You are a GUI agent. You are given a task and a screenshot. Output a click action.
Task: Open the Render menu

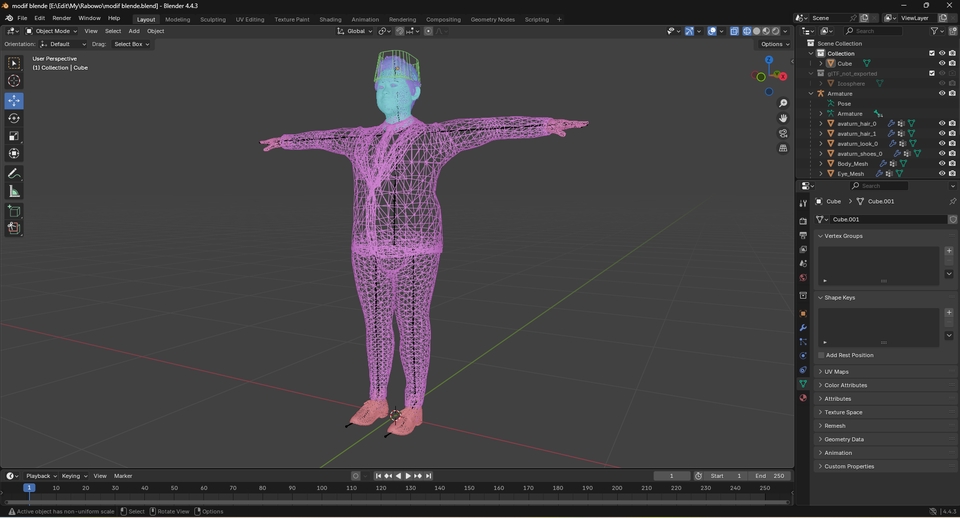(x=61, y=18)
